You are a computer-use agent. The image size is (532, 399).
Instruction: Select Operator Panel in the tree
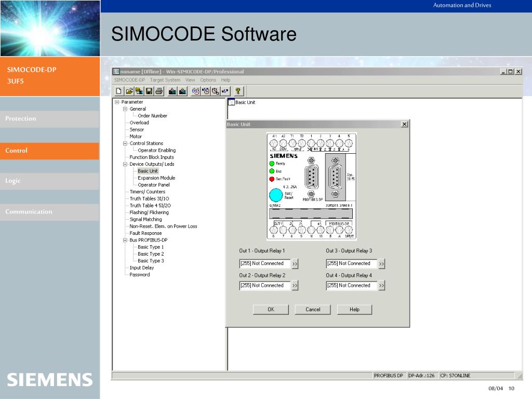point(154,185)
